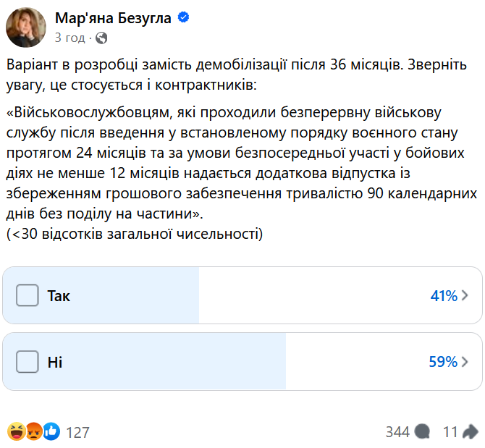View the 127 reactions count
The width and height of the screenshot is (485, 448).
tap(77, 432)
